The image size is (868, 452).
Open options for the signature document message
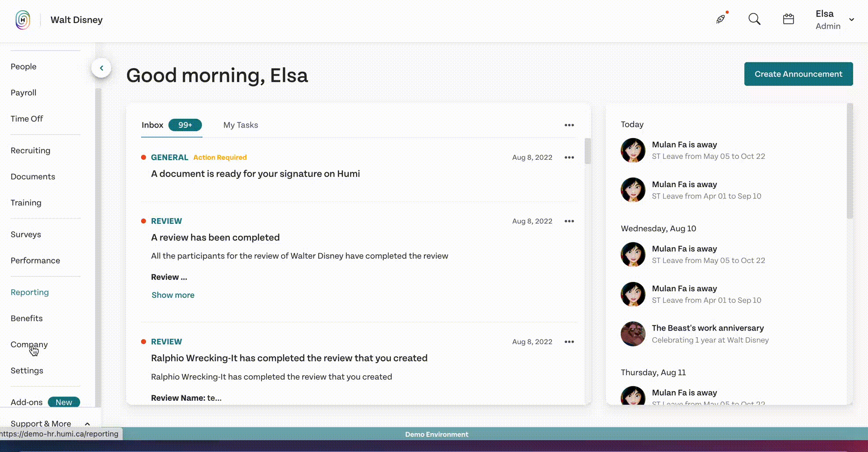[x=569, y=158]
